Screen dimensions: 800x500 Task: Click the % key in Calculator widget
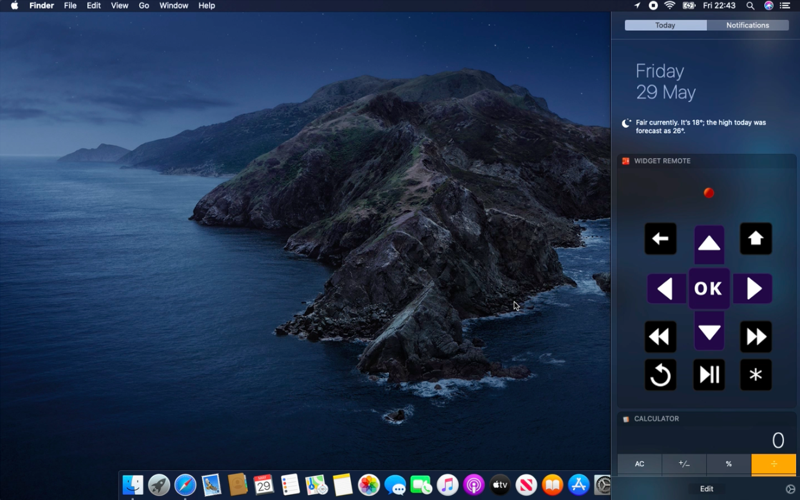(729, 464)
